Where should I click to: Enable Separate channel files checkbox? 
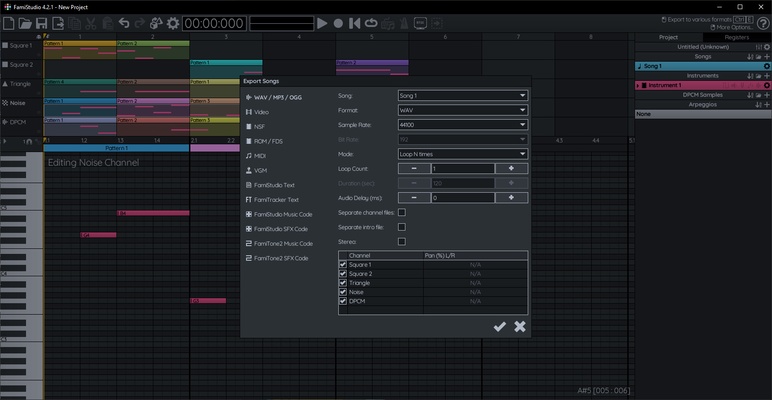(402, 212)
